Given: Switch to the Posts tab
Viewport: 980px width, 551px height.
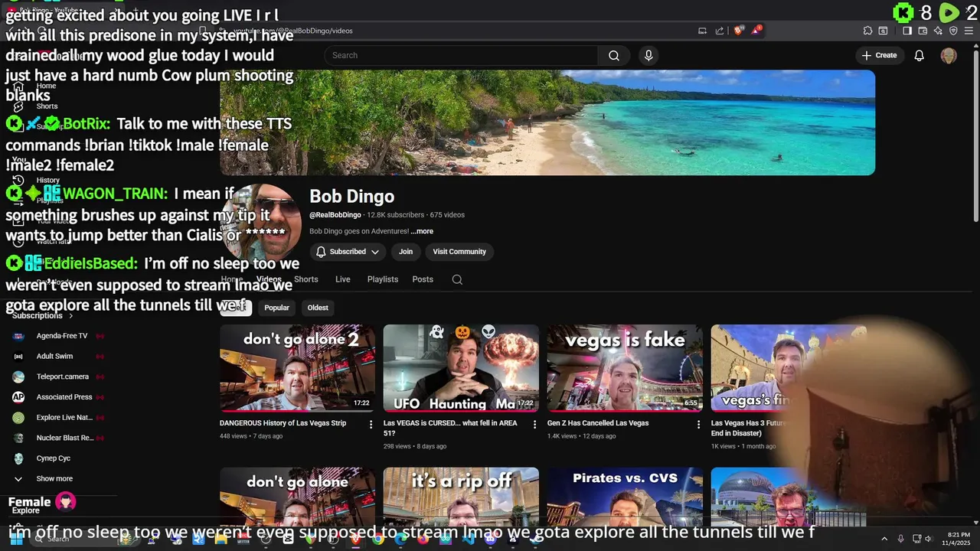Looking at the screenshot, I should pyautogui.click(x=423, y=279).
